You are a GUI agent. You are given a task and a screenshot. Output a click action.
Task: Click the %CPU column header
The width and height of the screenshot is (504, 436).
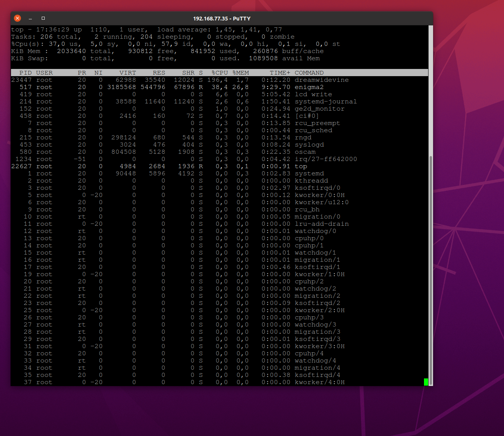[x=220, y=73]
